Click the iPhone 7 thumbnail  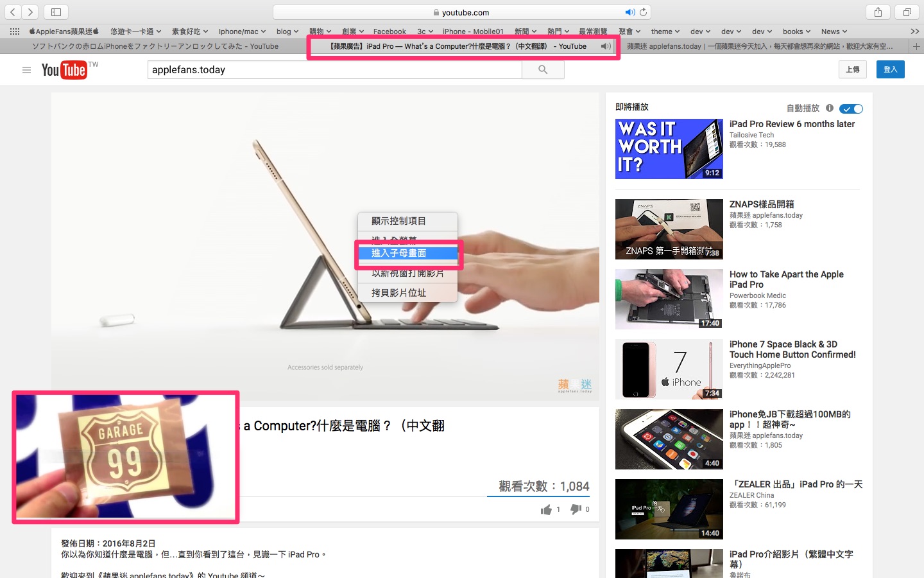[669, 369]
